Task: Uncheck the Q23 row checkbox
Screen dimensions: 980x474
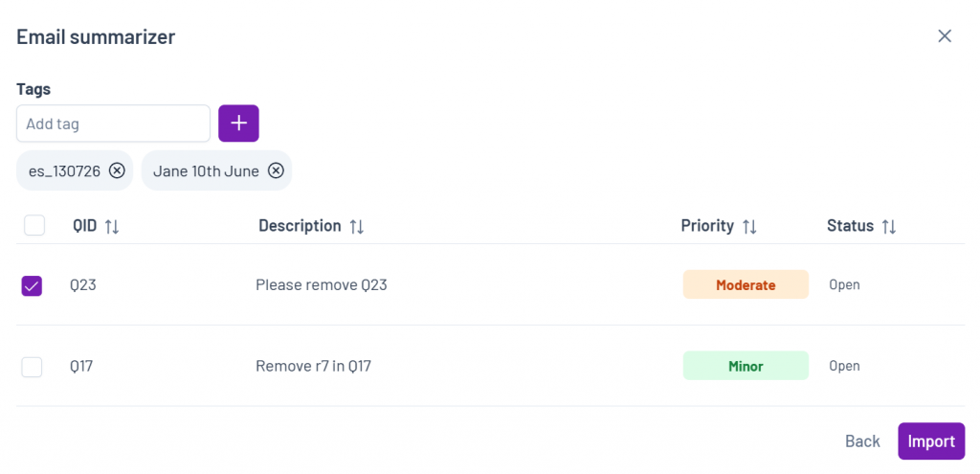Action: [32, 285]
